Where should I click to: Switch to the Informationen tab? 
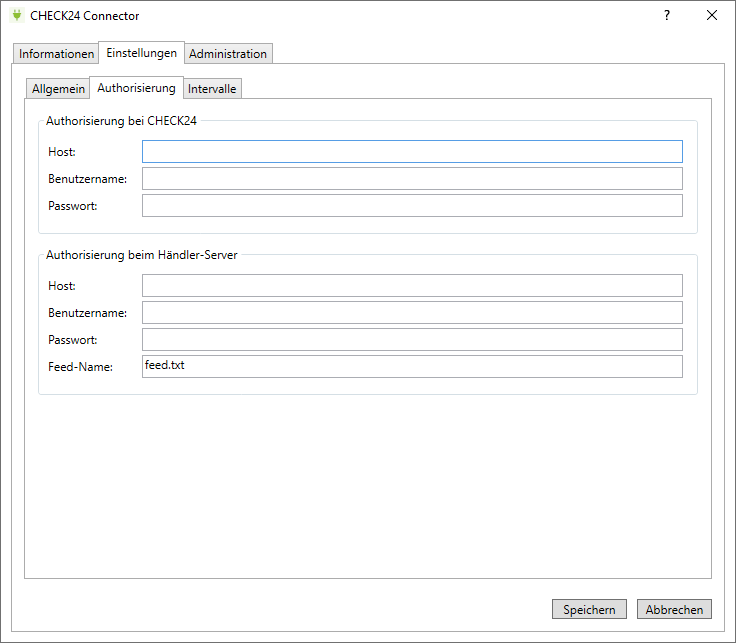57,54
